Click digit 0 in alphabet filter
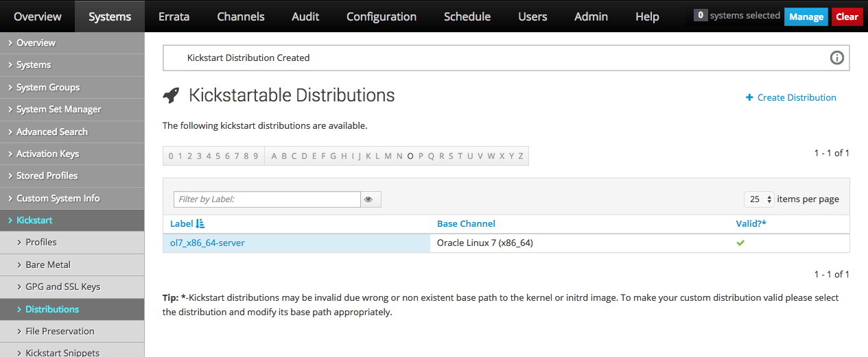The image size is (868, 357). [x=171, y=156]
